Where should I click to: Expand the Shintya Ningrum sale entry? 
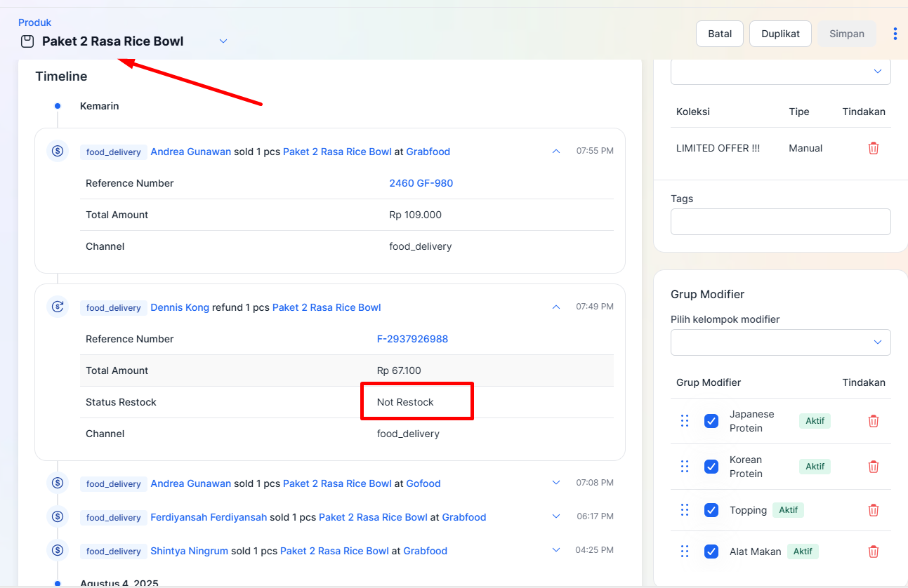pos(555,551)
